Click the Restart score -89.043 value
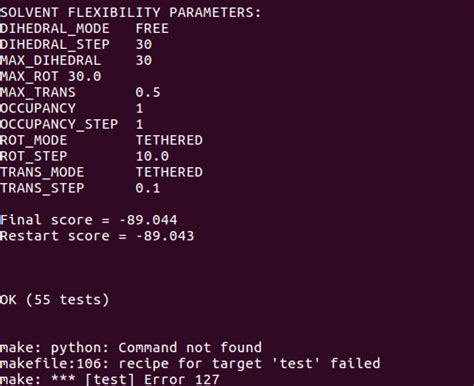Viewport: 474px width, 386px height. 165,236
